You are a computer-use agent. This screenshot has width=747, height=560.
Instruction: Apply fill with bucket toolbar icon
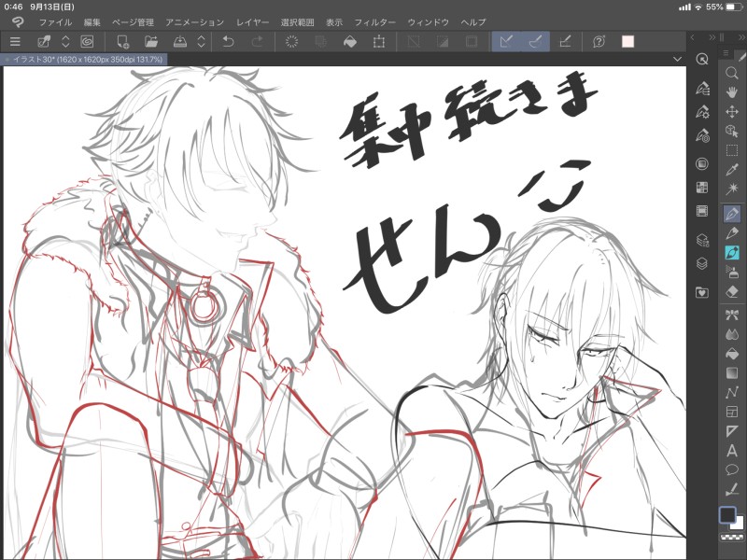pyautogui.click(x=350, y=41)
